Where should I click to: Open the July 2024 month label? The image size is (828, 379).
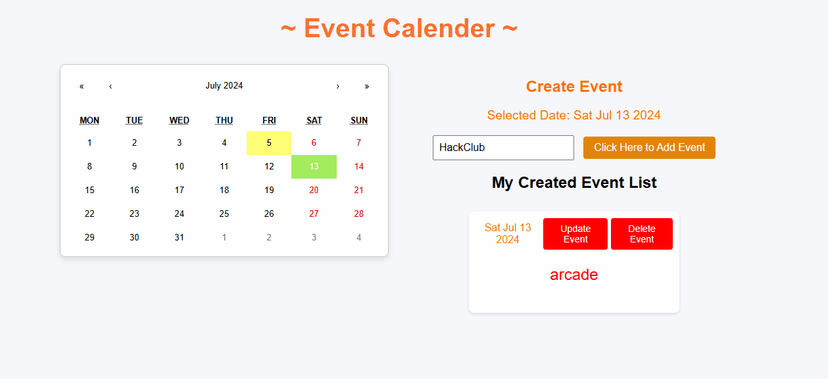click(x=224, y=86)
